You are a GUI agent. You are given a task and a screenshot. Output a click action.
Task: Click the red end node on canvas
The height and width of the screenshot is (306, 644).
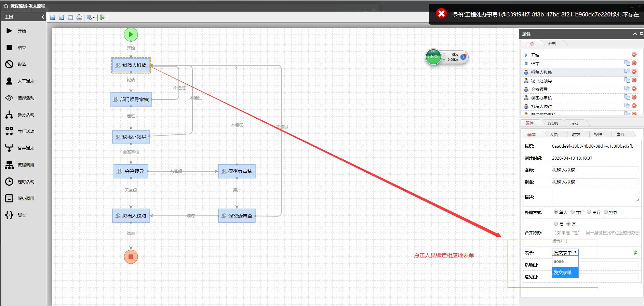[x=131, y=257]
